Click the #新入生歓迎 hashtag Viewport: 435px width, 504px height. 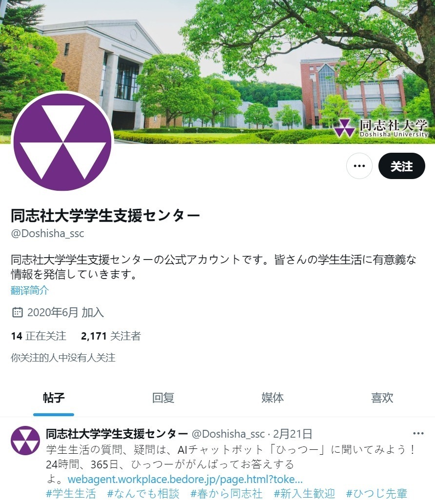(x=305, y=493)
